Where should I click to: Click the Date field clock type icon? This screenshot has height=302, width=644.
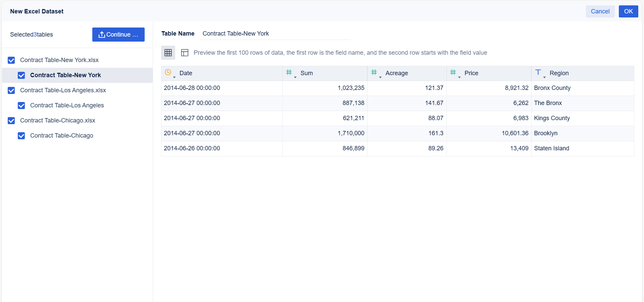tap(168, 72)
